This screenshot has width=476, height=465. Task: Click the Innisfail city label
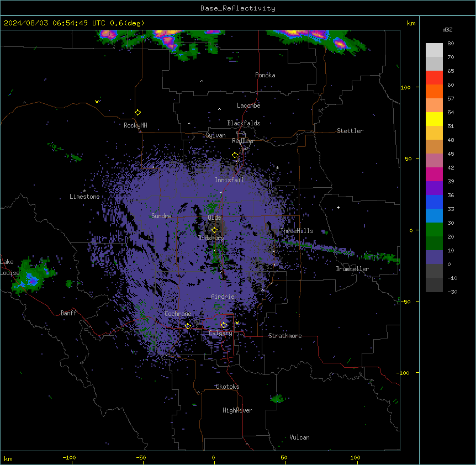[229, 180]
